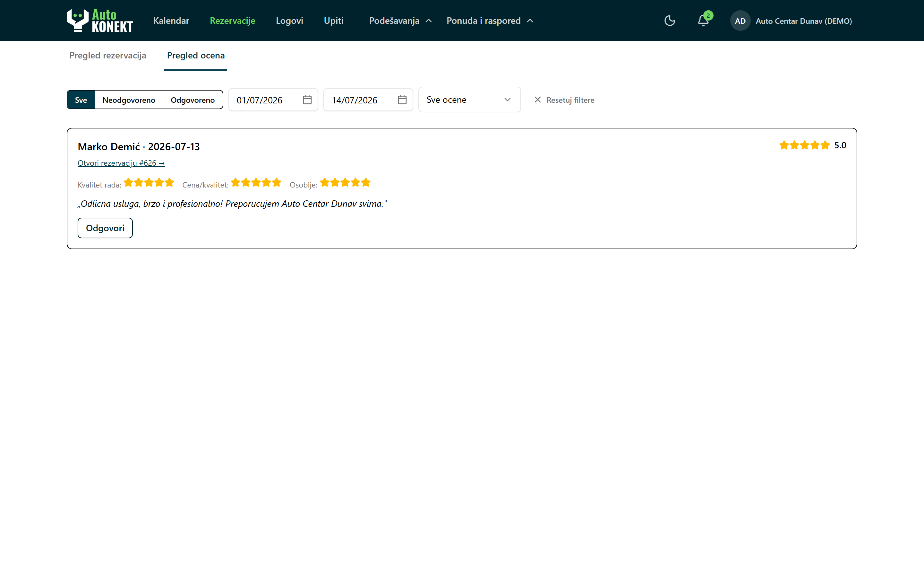Click the notification count badge 2
This screenshot has width=924, height=578.
click(x=708, y=16)
